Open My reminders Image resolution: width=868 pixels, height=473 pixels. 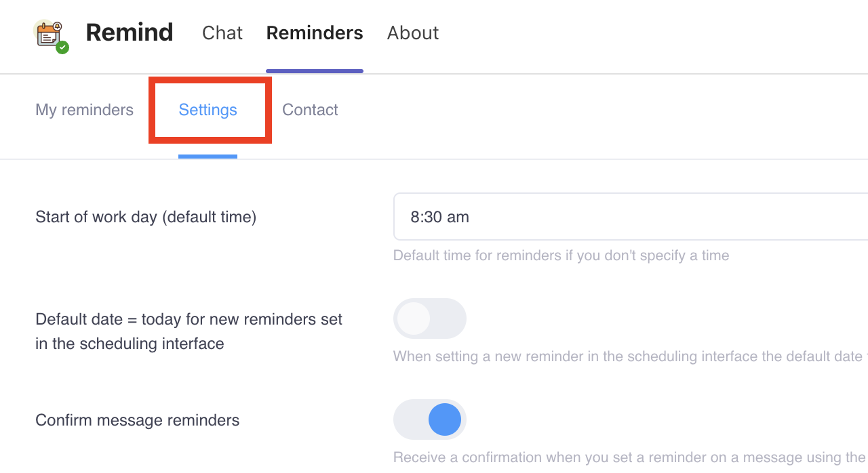(84, 110)
